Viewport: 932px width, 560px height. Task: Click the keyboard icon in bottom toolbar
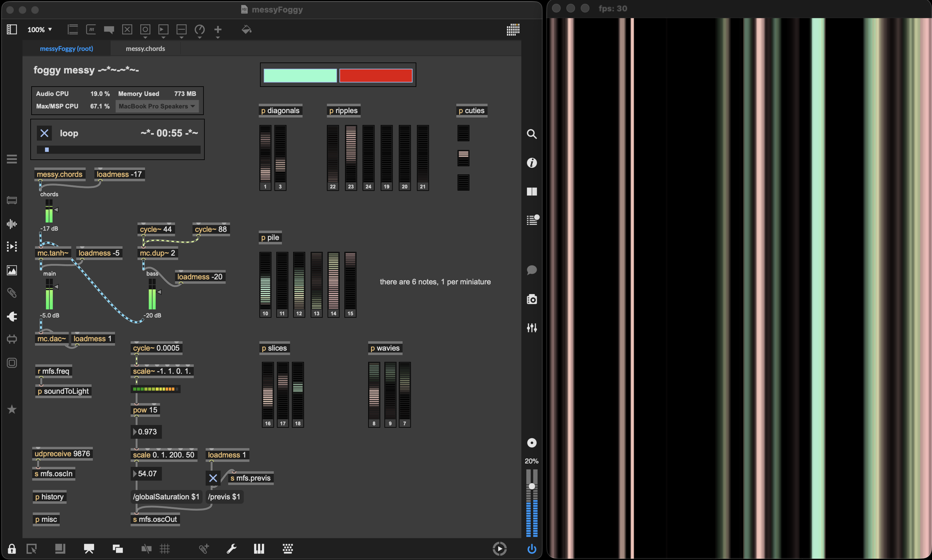288,549
